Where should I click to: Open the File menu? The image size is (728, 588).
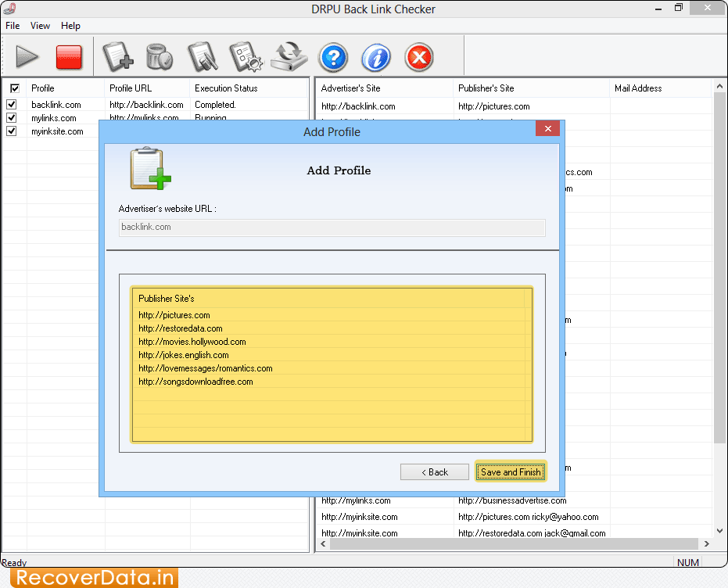[x=13, y=26]
